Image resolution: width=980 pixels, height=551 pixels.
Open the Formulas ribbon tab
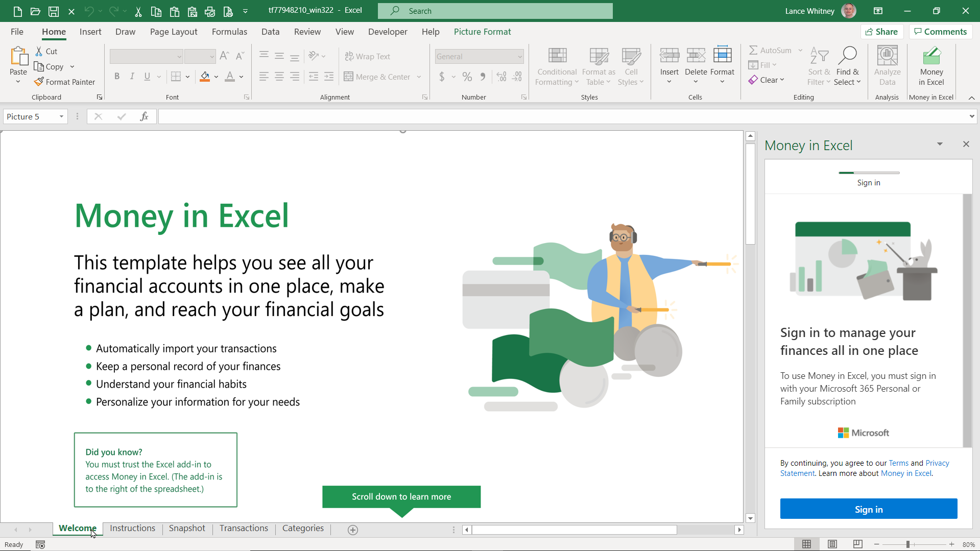pos(229,32)
